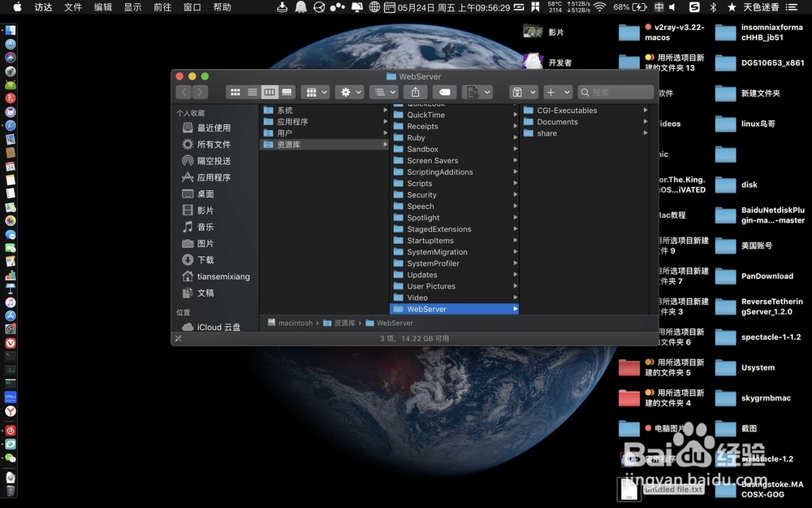The height and width of the screenshot is (508, 812).
Task: Click the Share icon in the Finder toolbar
Action: click(x=417, y=92)
